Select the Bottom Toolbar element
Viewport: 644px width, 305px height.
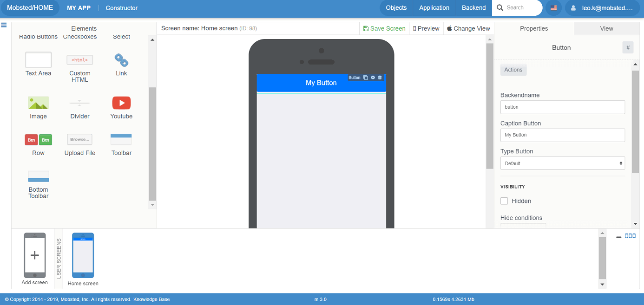click(38, 176)
